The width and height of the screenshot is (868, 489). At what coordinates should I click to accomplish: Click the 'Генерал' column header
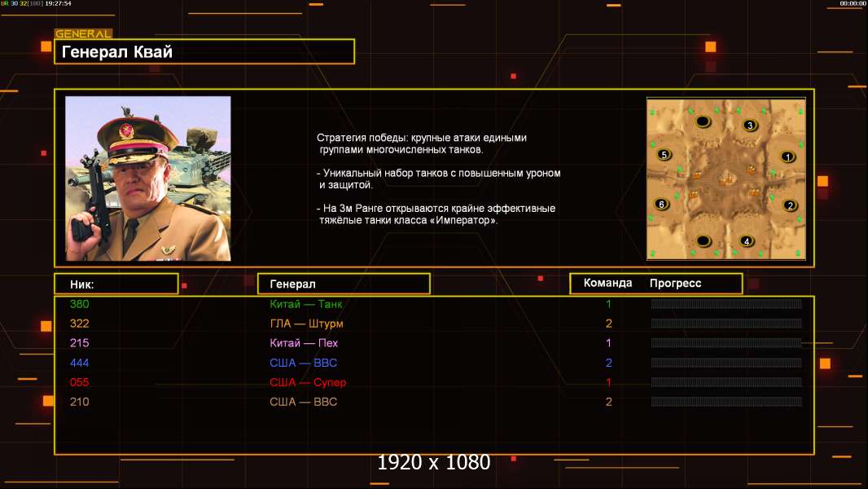click(x=344, y=284)
